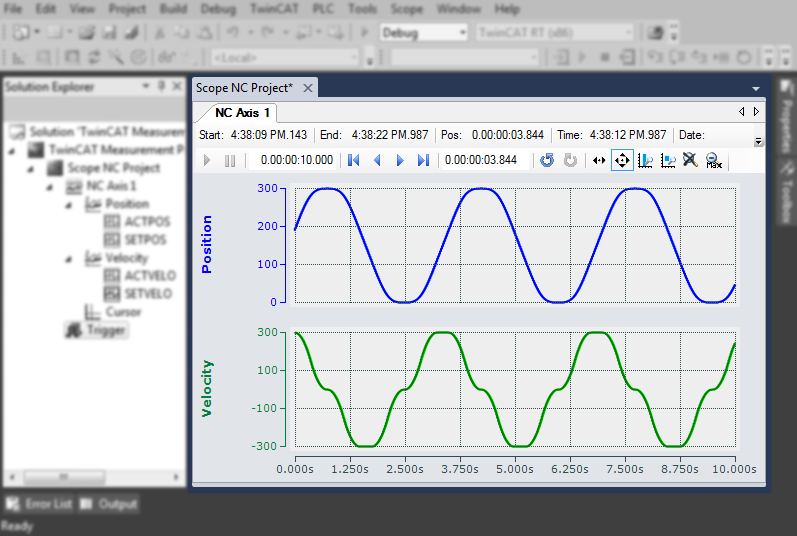
Task: Collapse the Position axis group
Action: [69, 205]
